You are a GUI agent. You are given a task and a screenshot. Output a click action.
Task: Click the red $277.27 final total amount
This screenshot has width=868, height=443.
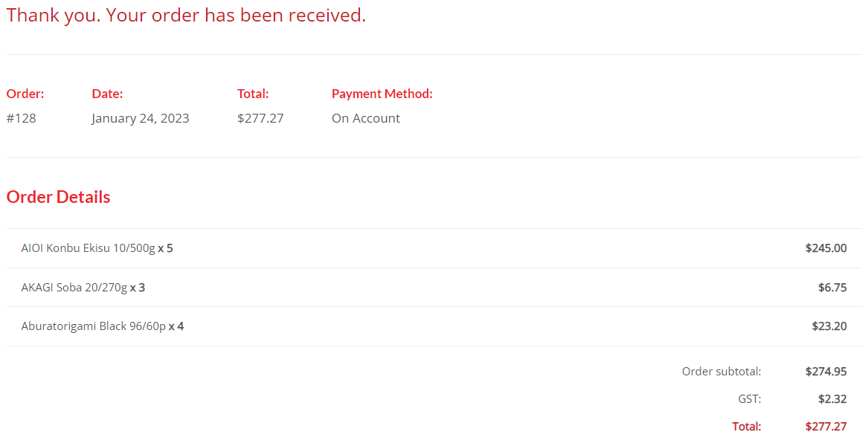pyautogui.click(x=826, y=427)
